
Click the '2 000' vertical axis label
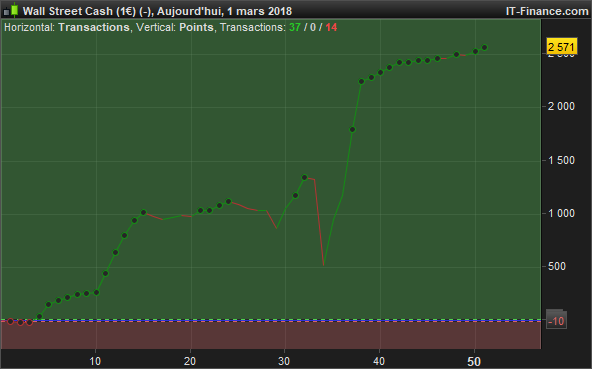coord(561,107)
